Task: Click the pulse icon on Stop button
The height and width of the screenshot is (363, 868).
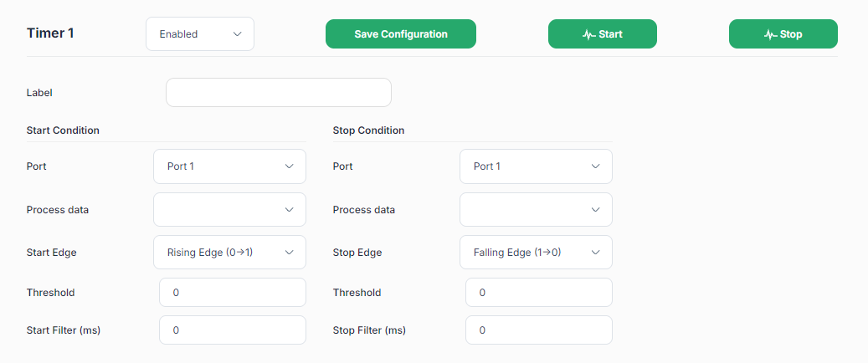Action: tap(771, 34)
